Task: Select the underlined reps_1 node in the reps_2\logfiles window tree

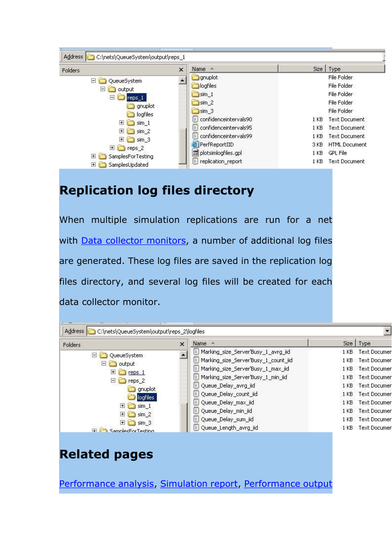Action: tap(136, 372)
